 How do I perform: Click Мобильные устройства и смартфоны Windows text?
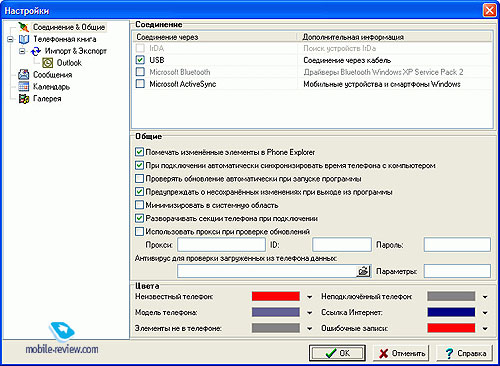click(x=382, y=84)
